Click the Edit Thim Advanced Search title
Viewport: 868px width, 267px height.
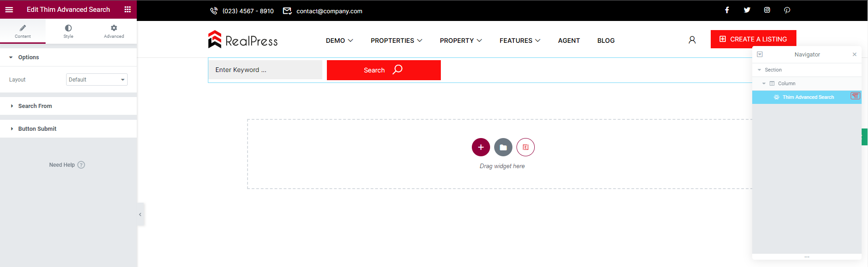pos(68,10)
